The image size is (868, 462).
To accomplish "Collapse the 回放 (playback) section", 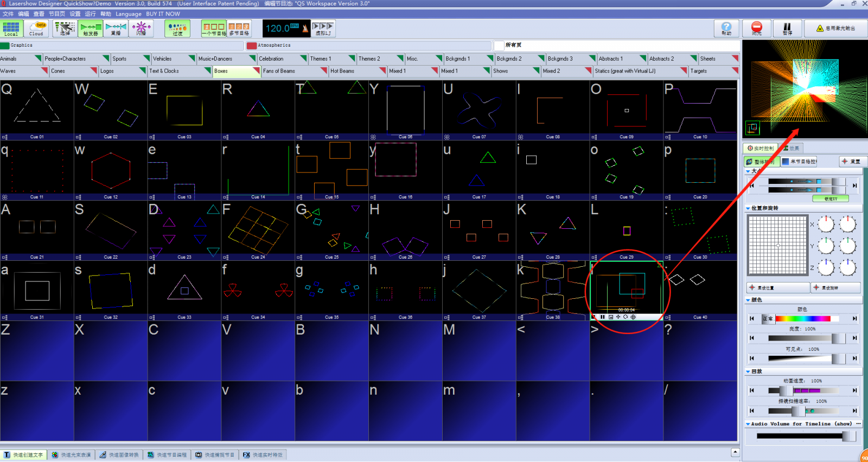I will click(x=748, y=371).
